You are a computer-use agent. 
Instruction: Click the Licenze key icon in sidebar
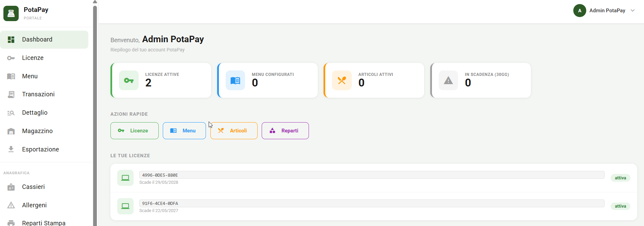click(11, 58)
